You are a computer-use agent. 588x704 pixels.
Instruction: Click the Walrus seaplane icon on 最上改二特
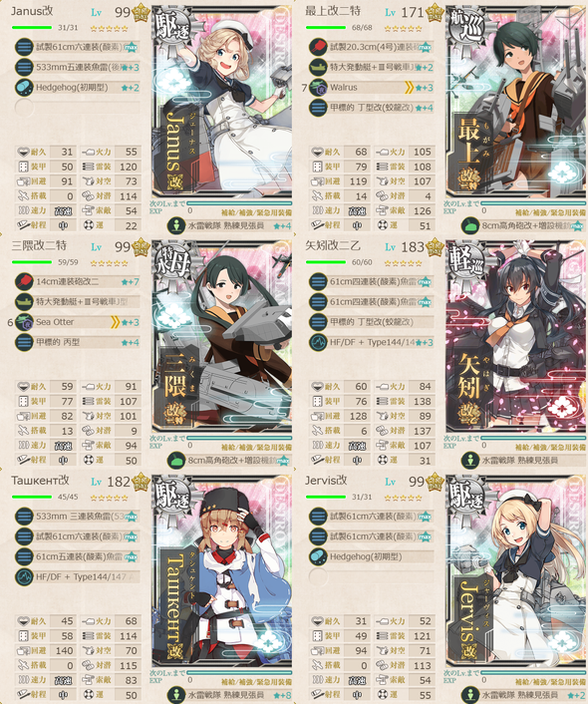318,87
